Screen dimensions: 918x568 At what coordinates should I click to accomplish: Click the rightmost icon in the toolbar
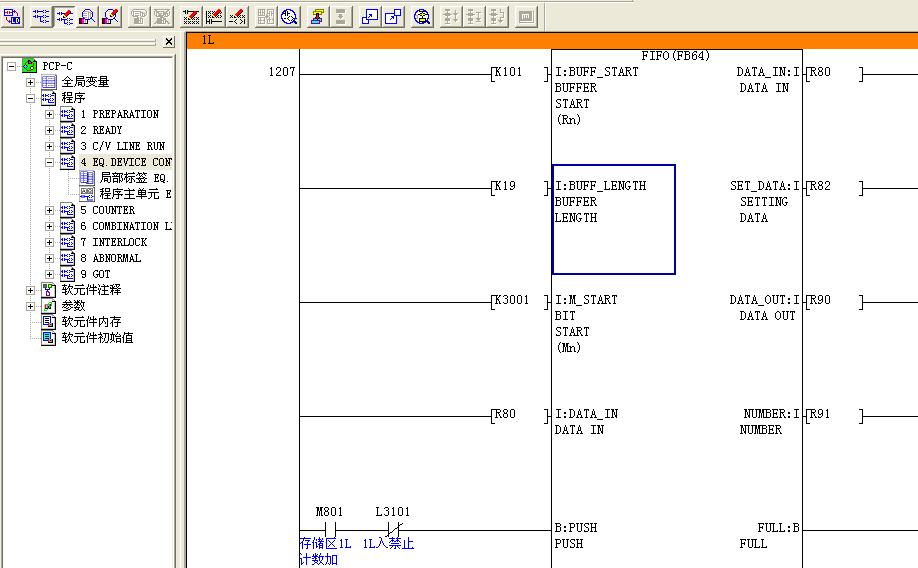coord(527,16)
